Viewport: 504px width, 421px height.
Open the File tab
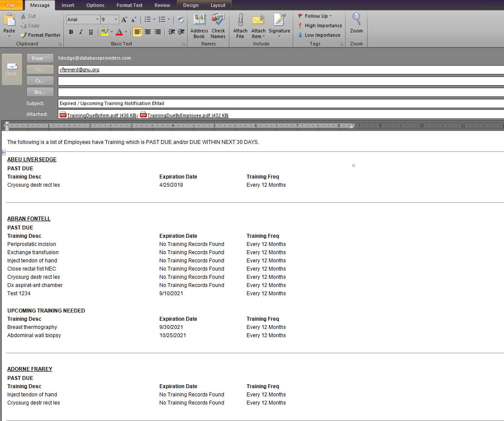click(11, 5)
